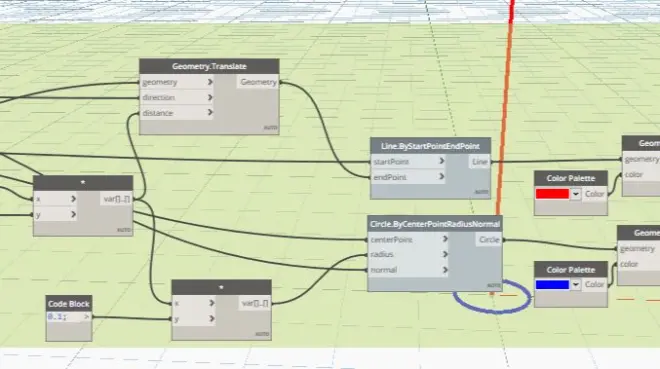
Task: Click the chevron next to centerPoint
Action: [445, 239]
